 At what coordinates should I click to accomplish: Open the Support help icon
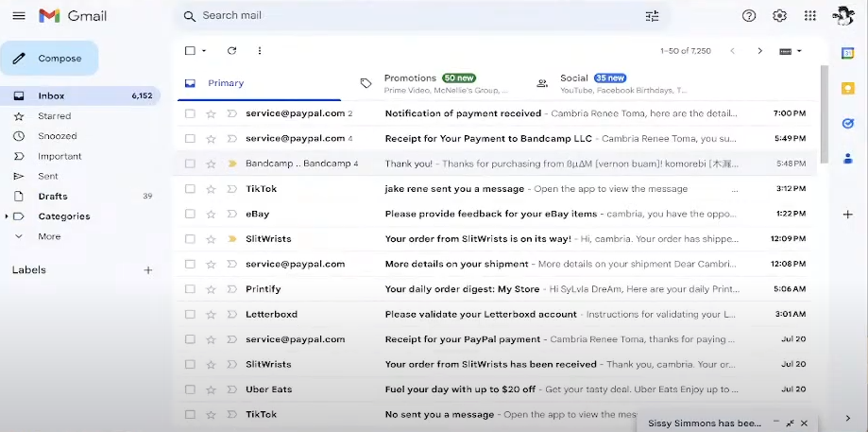[x=749, y=16]
